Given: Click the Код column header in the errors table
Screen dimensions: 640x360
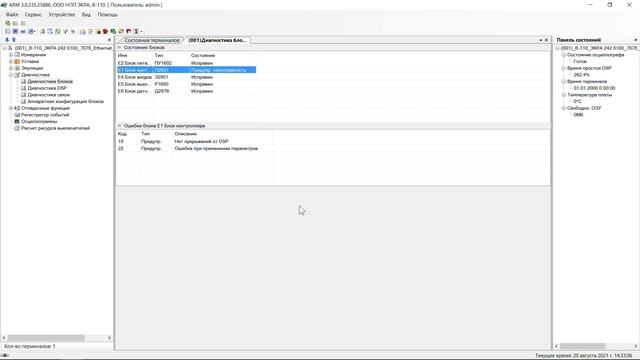Looking at the screenshot, I should tap(128, 134).
